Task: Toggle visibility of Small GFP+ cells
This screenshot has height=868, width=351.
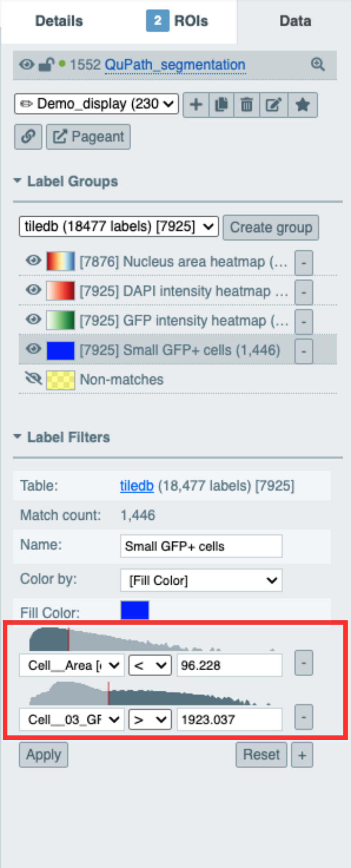Action: 33,349
